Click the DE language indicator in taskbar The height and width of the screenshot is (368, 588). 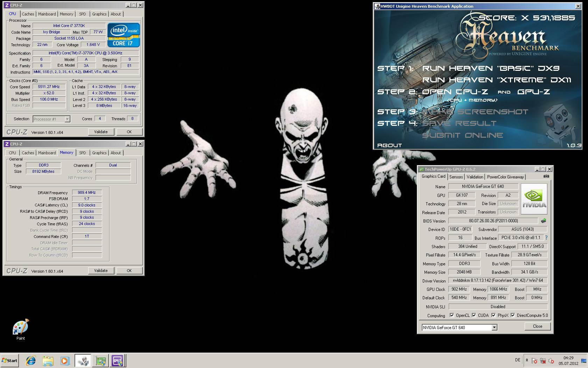518,360
